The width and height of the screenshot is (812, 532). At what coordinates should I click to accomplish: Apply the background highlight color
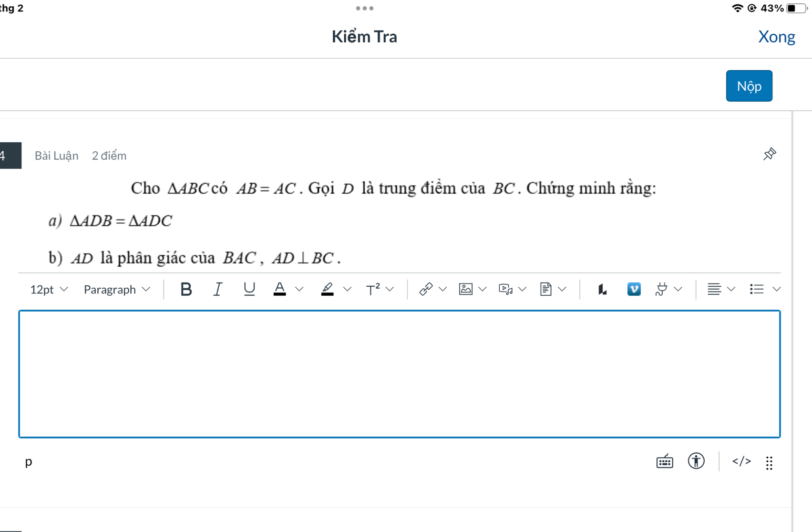(328, 289)
